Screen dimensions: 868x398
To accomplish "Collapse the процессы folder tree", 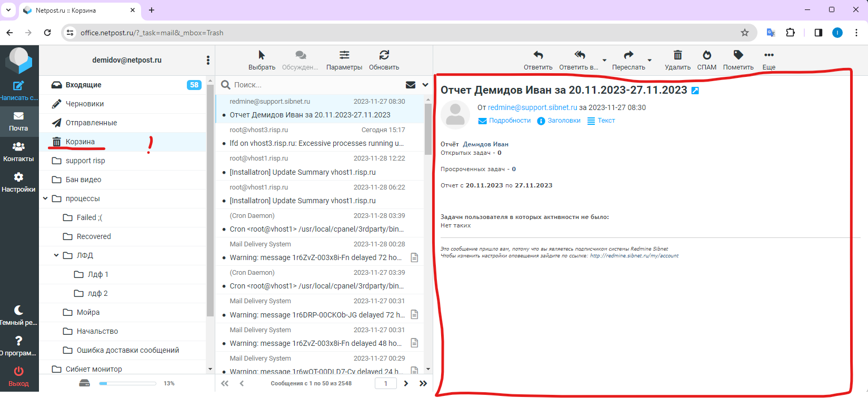I will [45, 198].
